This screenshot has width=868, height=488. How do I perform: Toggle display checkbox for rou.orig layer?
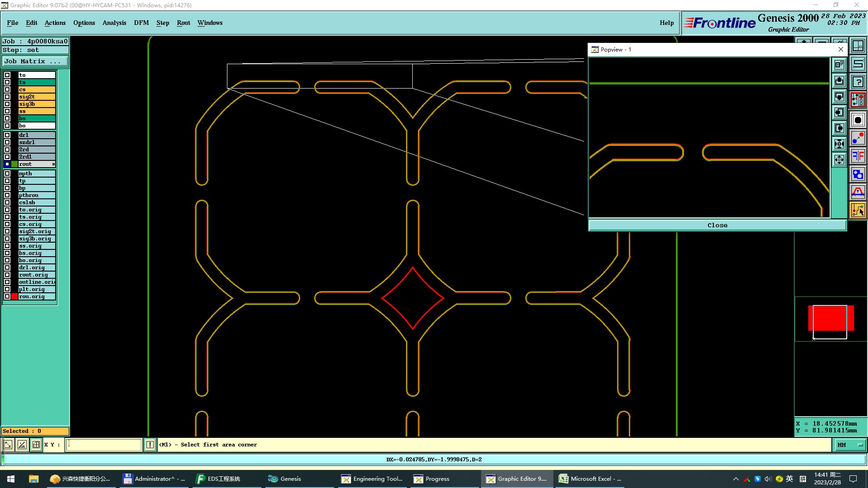[x=7, y=296]
